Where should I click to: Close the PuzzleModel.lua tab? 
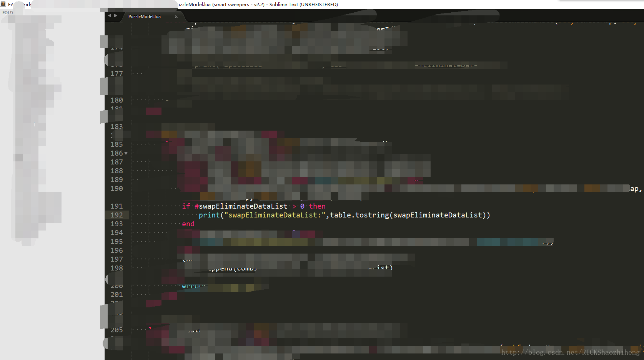pyautogui.click(x=176, y=17)
